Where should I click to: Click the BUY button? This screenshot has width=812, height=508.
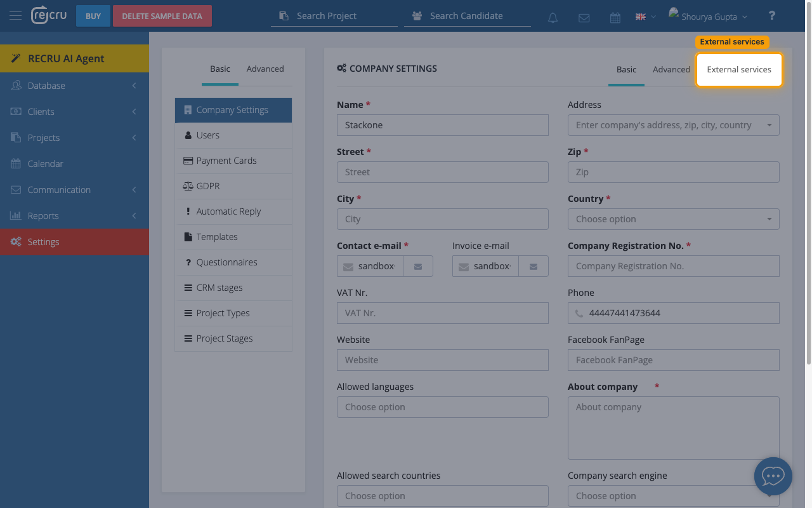coord(93,16)
